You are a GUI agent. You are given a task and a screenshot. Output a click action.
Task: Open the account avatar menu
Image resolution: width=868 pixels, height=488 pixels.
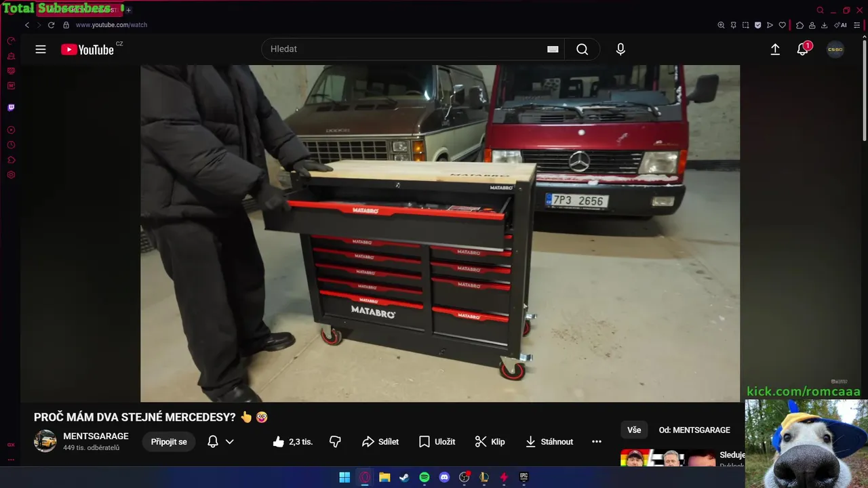pos(835,49)
